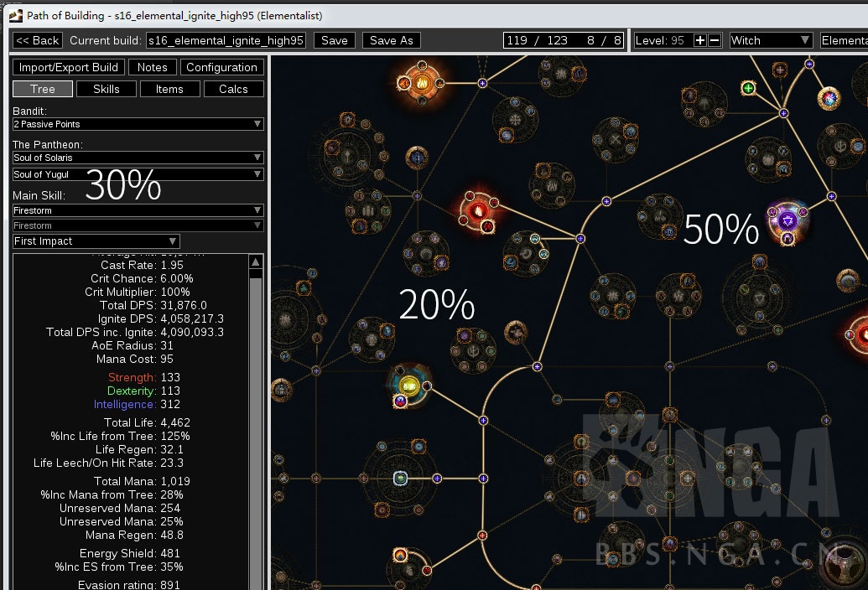Open the Calcs tab
The width and height of the screenshot is (868, 590).
pos(233,89)
